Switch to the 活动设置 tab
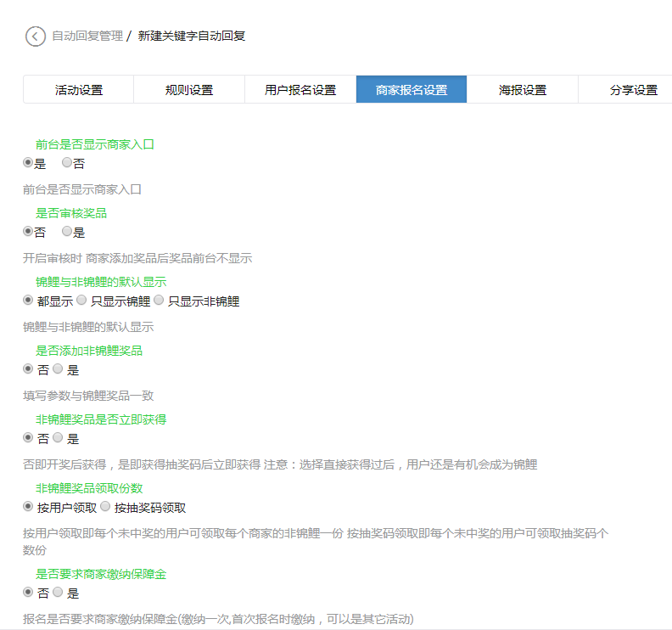The image size is (672, 630). (78, 90)
